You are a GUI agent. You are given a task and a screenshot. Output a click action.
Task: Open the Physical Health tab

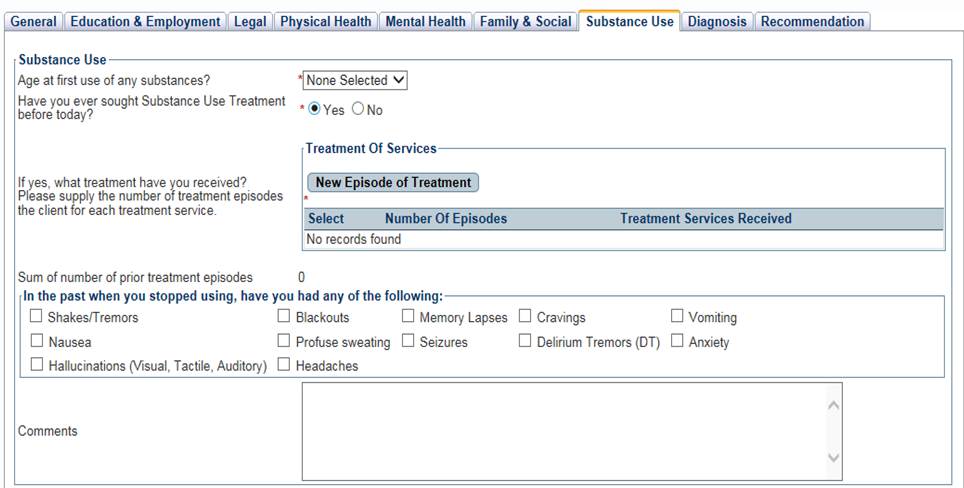point(325,21)
